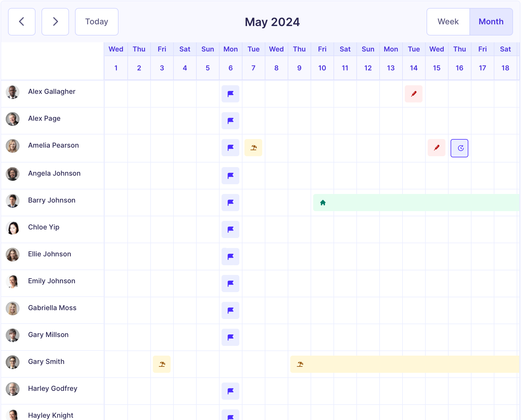
Task: Click Alex Gallagher's flag icon on May 6
Action: (x=230, y=94)
